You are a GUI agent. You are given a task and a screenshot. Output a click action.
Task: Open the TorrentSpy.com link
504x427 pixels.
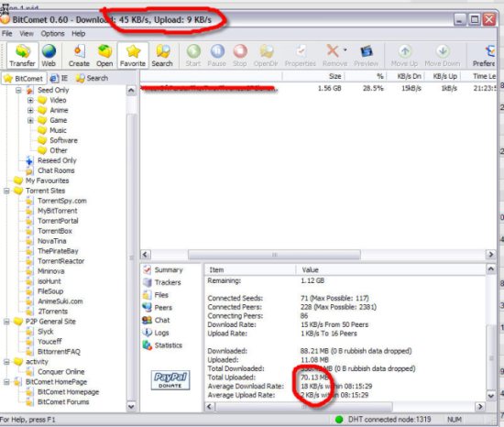click(x=62, y=201)
